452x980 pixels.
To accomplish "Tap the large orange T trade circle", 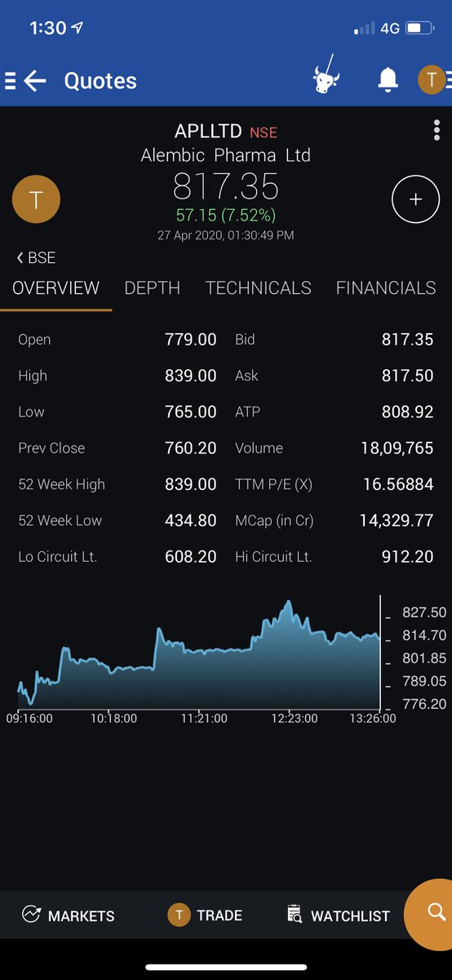I will coord(35,200).
